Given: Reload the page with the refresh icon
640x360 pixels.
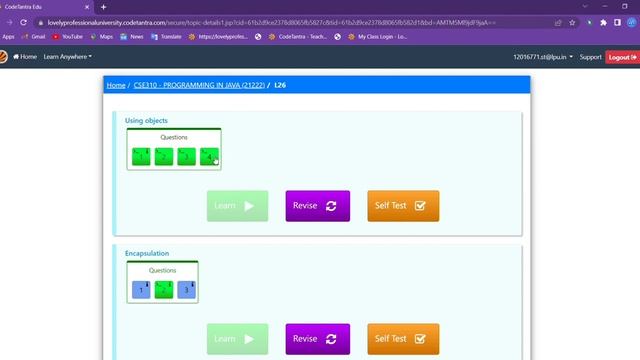Looking at the screenshot, I should tap(23, 22).
